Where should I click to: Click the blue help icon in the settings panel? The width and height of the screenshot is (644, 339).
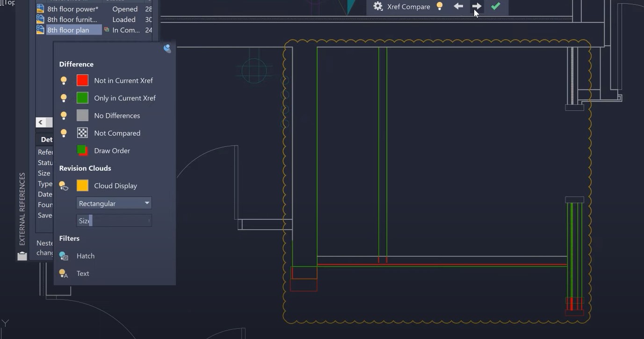pos(167,48)
